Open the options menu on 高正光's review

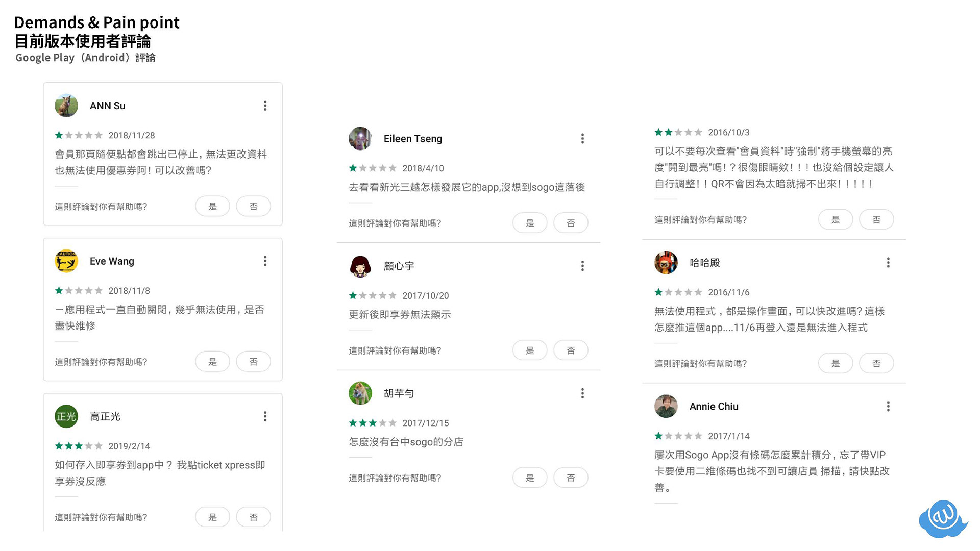[265, 416]
